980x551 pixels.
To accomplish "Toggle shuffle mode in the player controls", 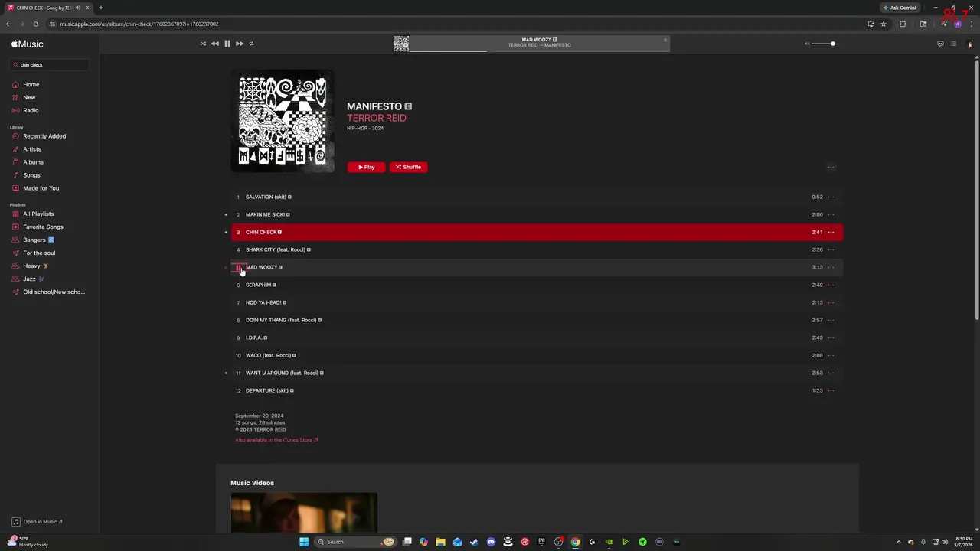I will 203,44.
